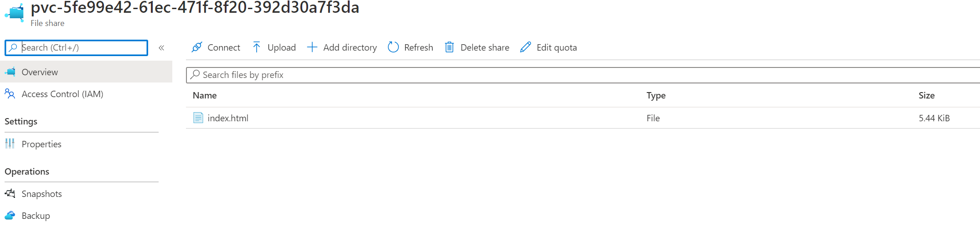
Task: Click the Upload arrow icon
Action: pos(257,47)
